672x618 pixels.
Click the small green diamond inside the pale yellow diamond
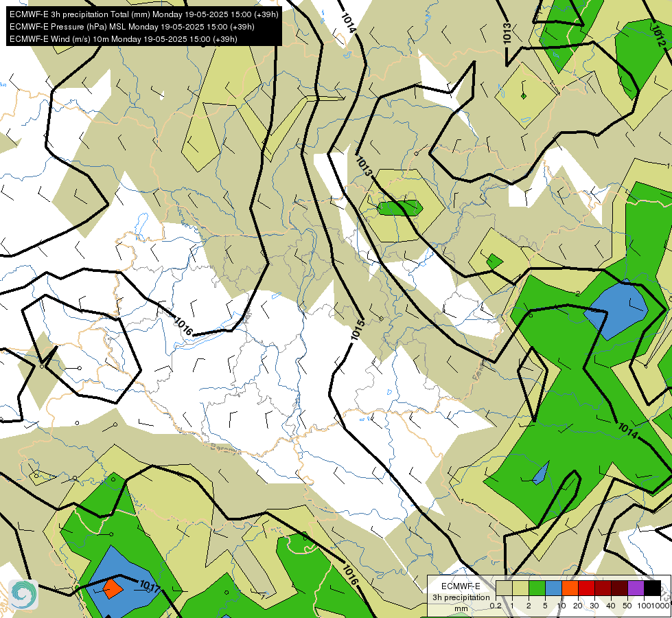coord(523,96)
